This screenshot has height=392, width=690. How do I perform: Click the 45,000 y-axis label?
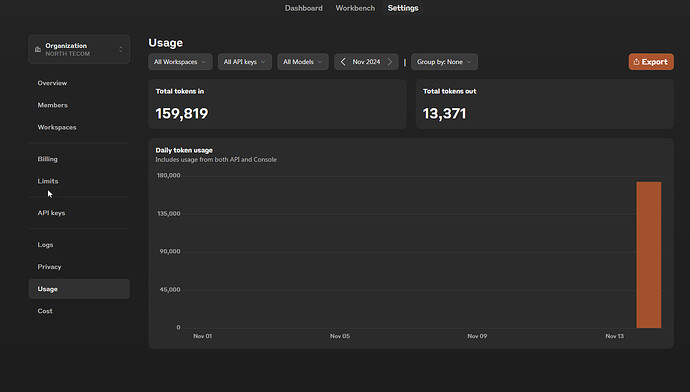click(x=170, y=290)
